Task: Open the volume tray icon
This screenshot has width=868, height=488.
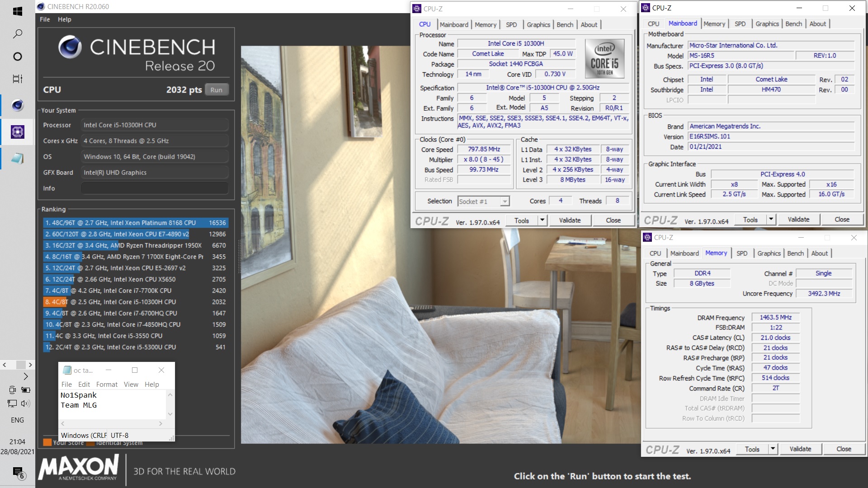Action: 26,404
